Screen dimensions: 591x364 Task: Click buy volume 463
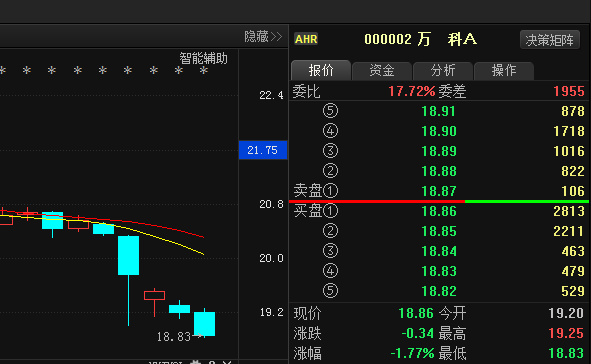point(573,251)
